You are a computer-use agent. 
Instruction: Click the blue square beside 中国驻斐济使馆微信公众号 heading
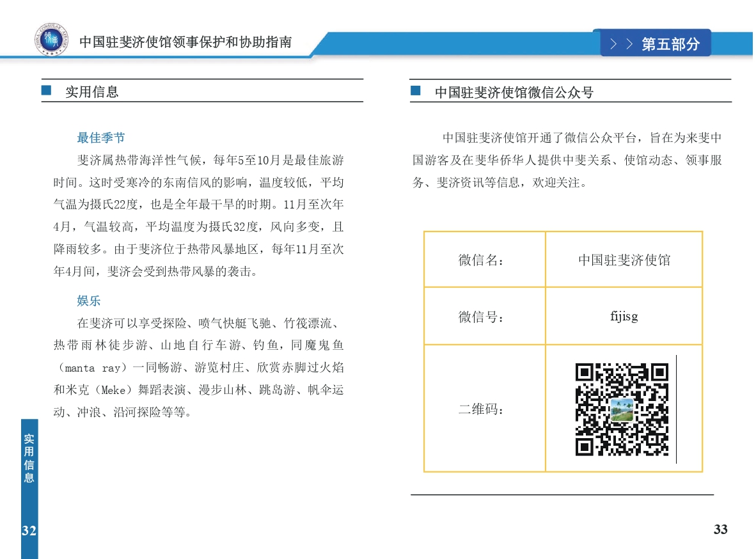click(x=416, y=91)
